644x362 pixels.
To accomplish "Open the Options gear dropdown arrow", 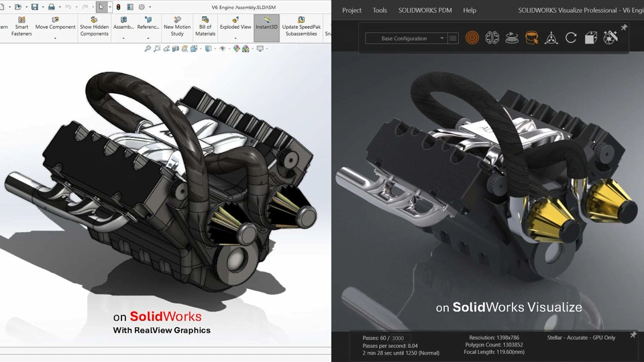I will (x=150, y=7).
